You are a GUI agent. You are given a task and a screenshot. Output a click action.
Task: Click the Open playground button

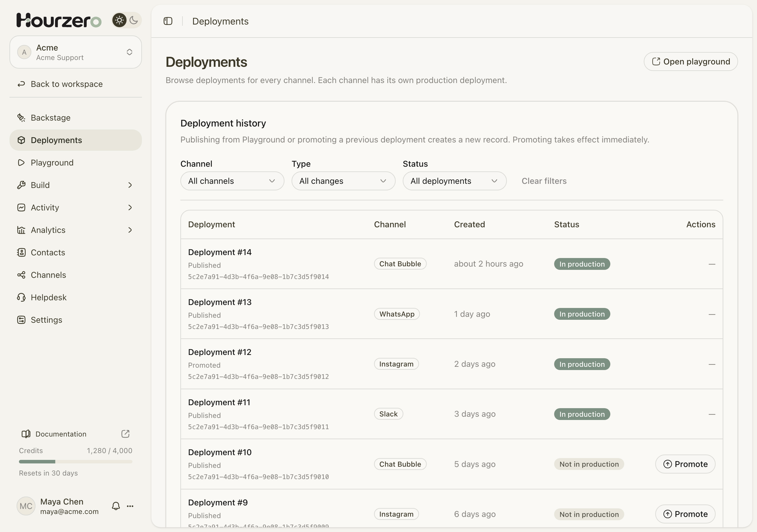(x=691, y=62)
